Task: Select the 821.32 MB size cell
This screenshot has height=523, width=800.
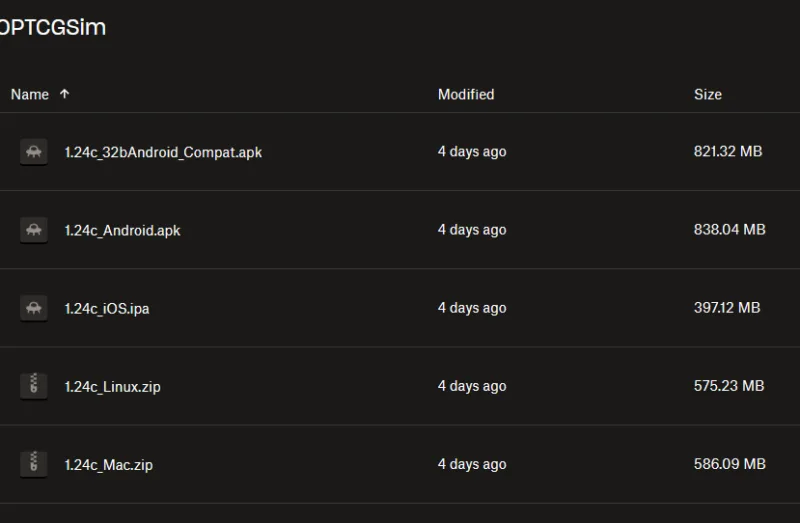Action: click(x=728, y=152)
